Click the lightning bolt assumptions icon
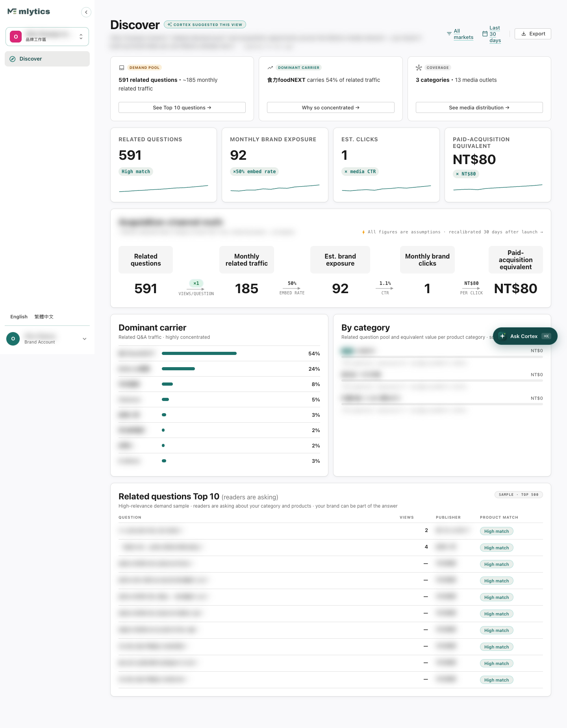 click(363, 232)
